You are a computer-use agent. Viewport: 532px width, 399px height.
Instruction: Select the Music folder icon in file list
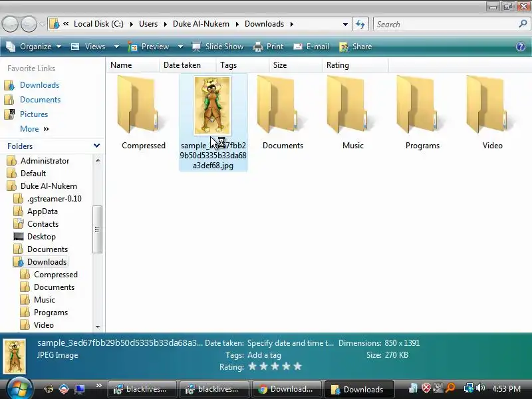click(x=353, y=105)
